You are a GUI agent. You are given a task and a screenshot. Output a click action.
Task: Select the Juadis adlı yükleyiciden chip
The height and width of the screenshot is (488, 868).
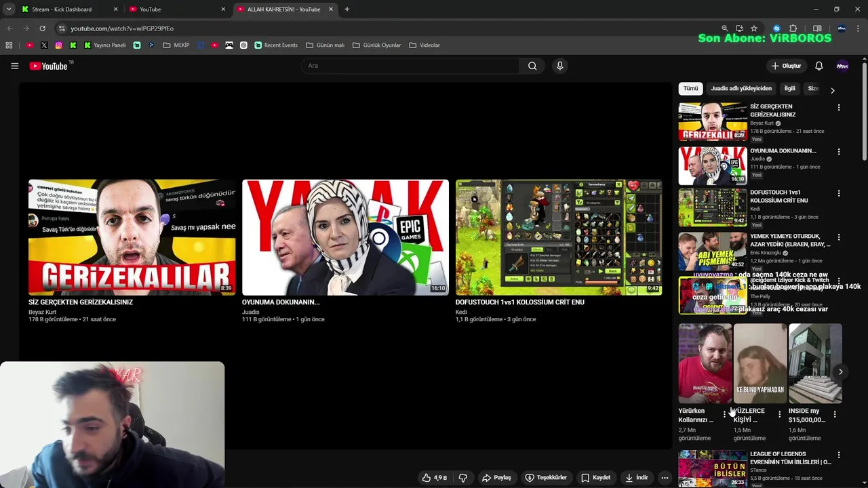coord(741,89)
